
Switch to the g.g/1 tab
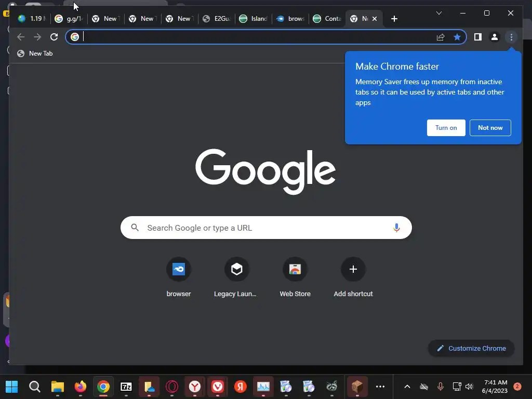[69, 19]
